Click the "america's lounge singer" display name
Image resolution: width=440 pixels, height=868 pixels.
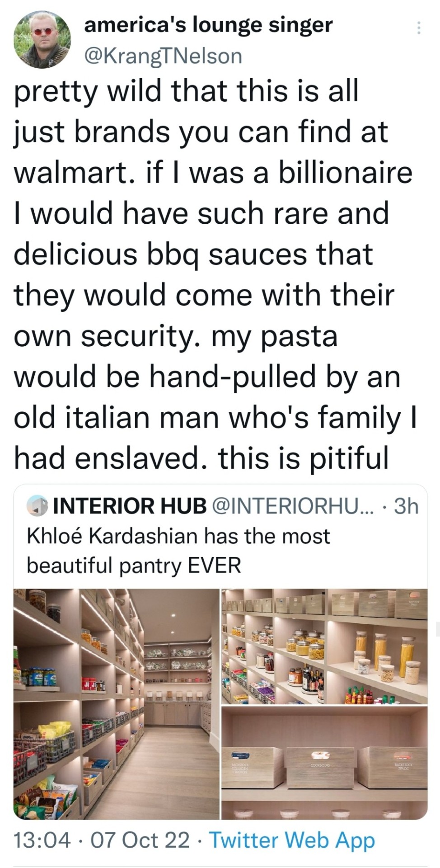tap(208, 24)
